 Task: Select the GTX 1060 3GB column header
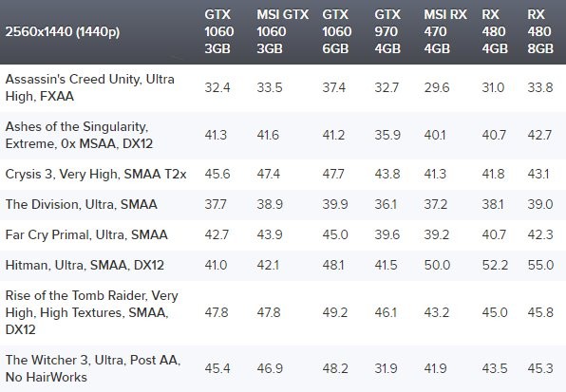click(x=219, y=31)
